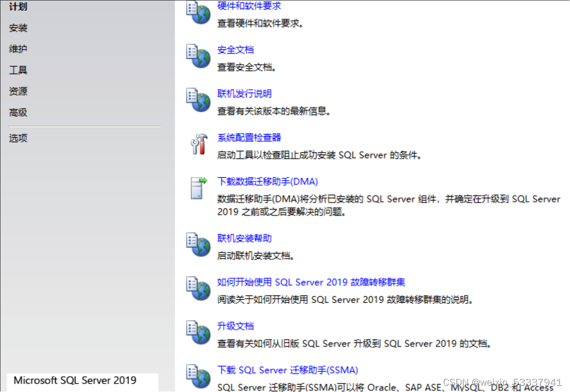Click the text 查看安全文档。

(x=247, y=67)
